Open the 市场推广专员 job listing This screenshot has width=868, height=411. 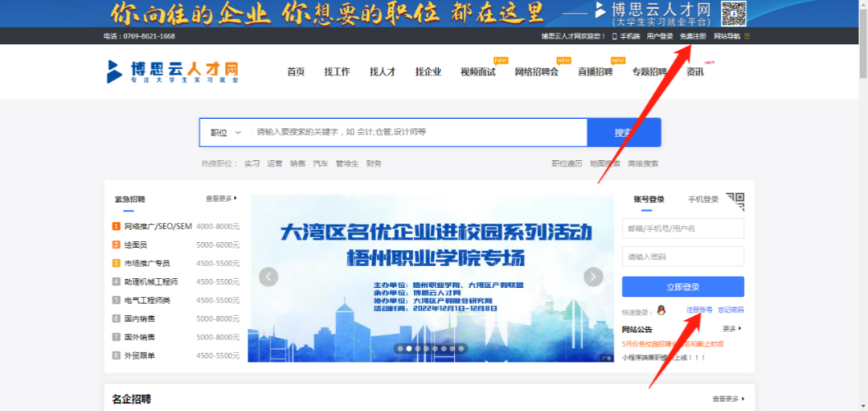point(147,263)
